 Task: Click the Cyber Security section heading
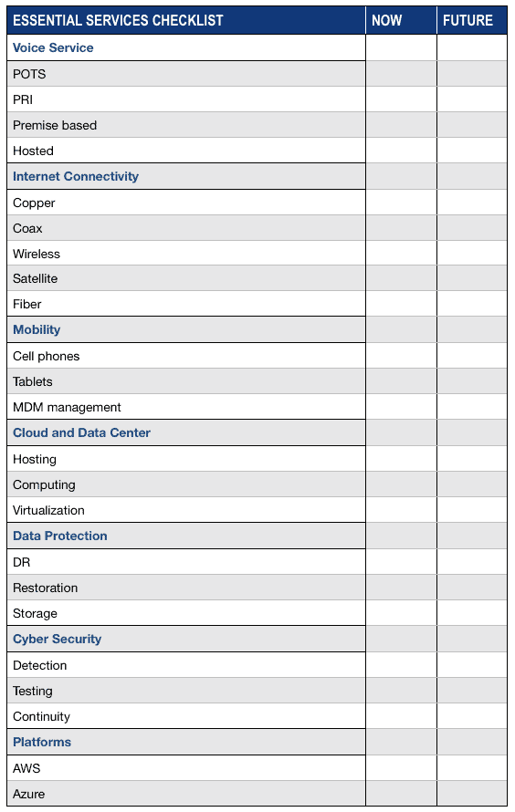57,639
